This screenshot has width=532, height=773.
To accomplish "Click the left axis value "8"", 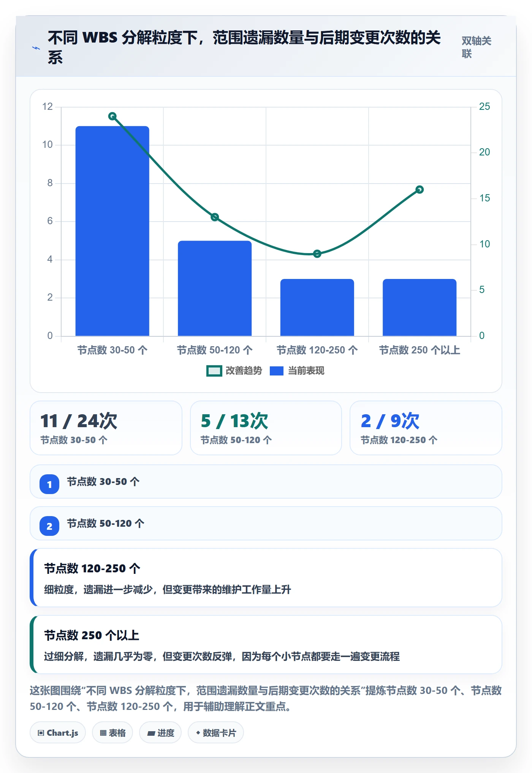I will (x=50, y=183).
